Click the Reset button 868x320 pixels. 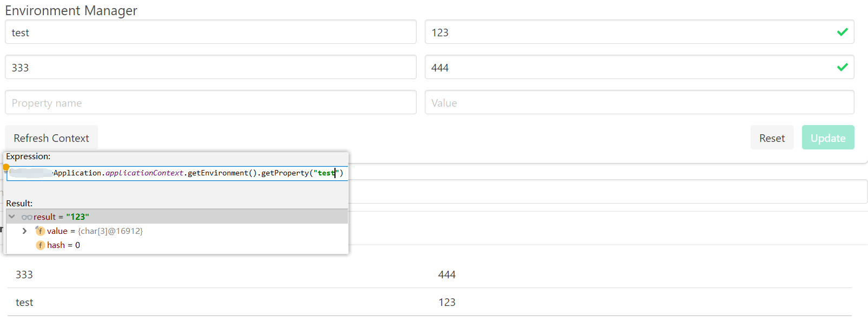coord(772,138)
